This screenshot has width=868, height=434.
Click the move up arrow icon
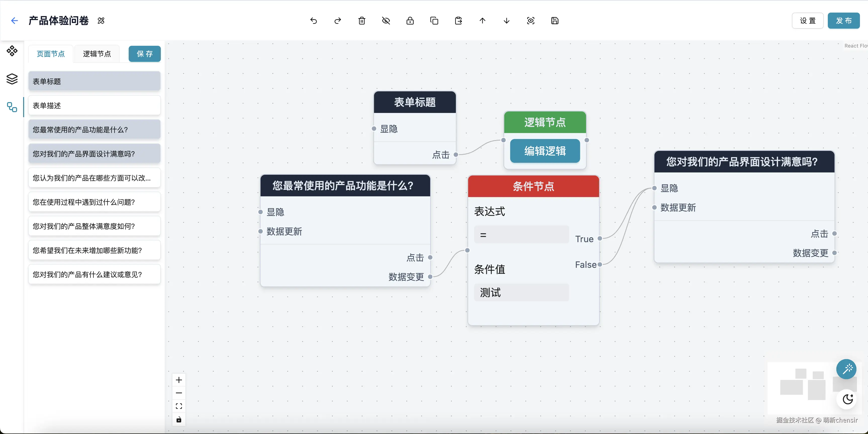click(x=482, y=21)
